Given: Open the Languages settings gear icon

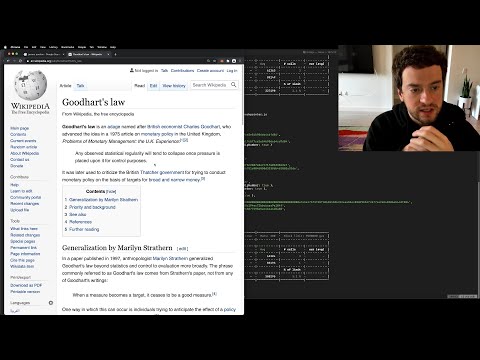Looking at the screenshot, I should tap(51, 303).
